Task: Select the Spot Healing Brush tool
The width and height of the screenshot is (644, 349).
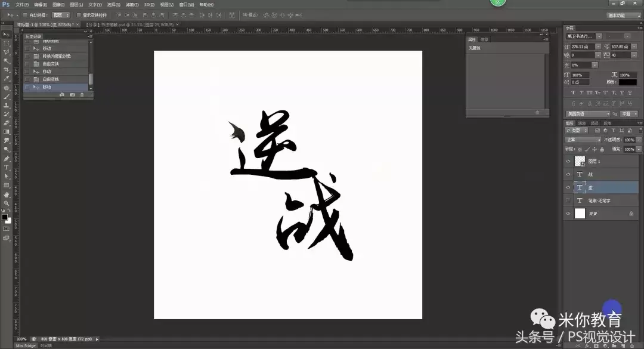Action: coord(6,88)
